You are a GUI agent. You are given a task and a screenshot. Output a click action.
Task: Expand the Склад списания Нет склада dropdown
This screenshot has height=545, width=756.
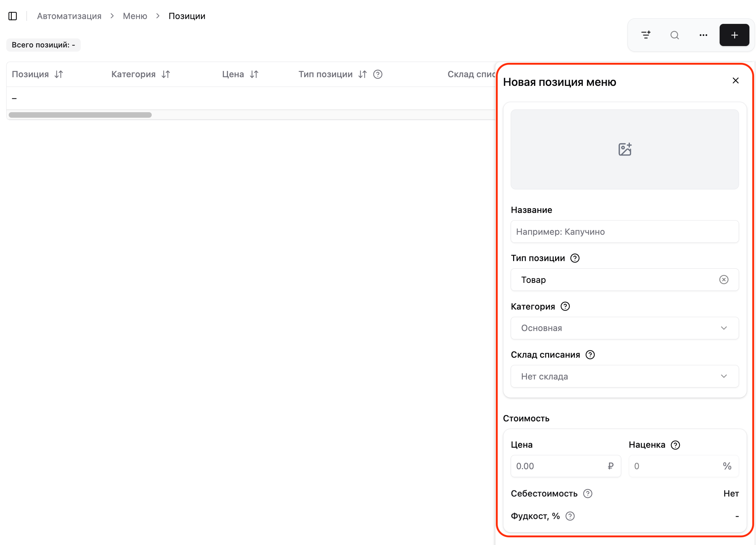tap(625, 376)
